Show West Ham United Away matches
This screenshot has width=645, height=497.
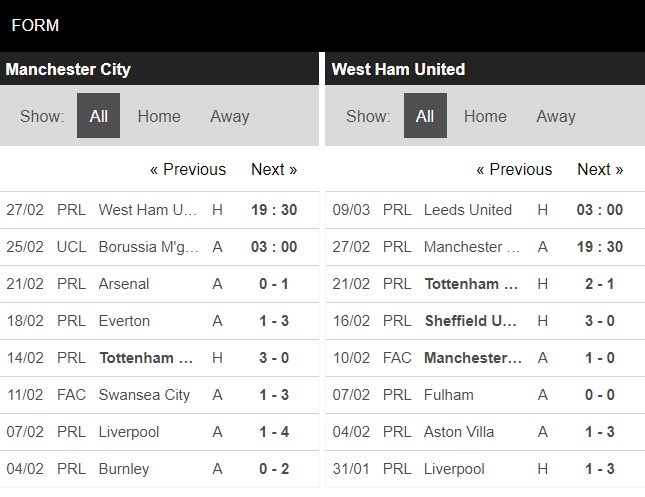click(x=555, y=116)
